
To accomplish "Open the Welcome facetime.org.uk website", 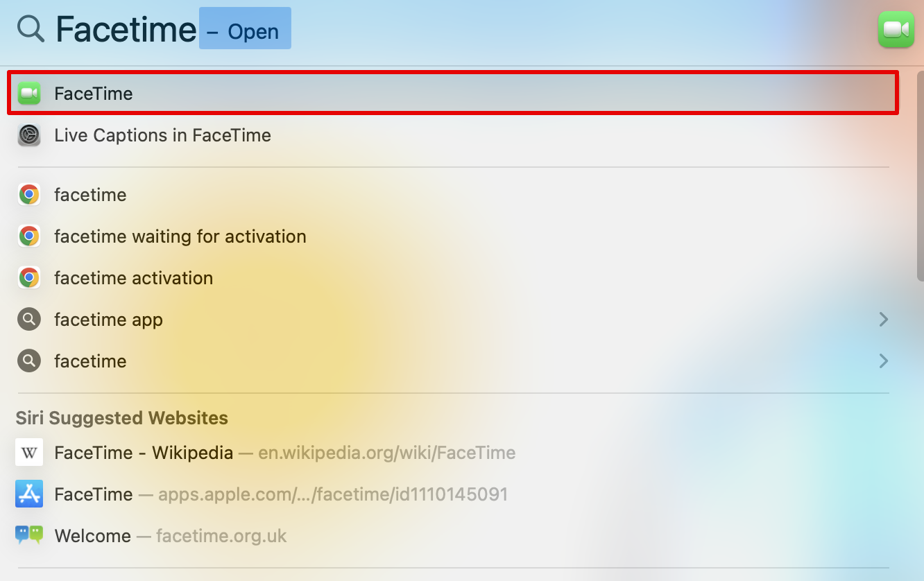I will [453, 536].
